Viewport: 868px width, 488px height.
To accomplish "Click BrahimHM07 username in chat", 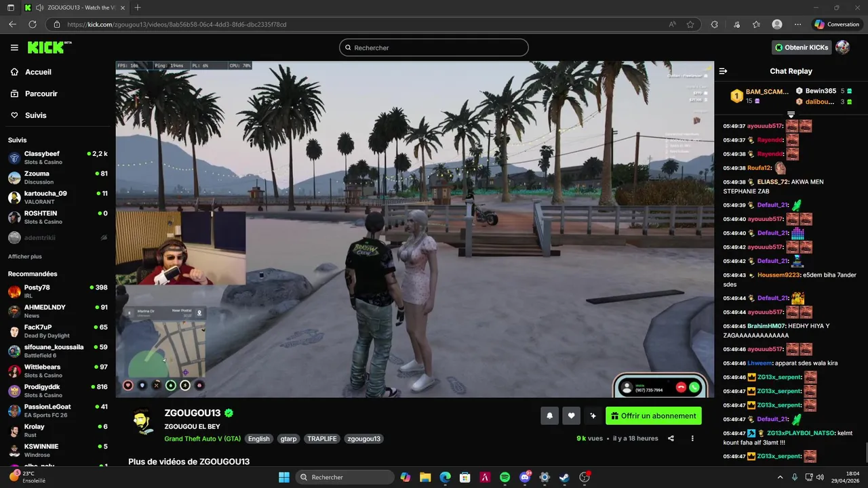I will [766, 326].
